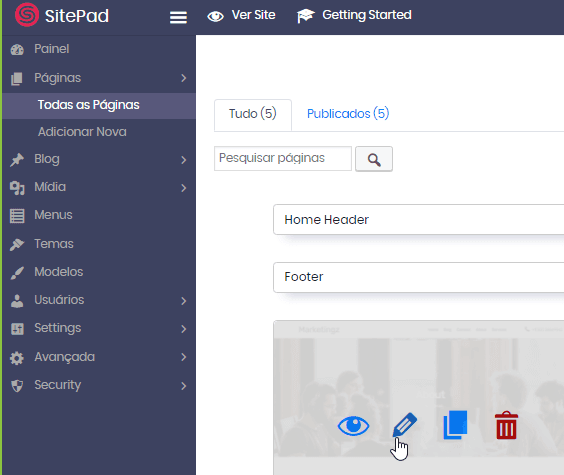Screen dimensions: 564x475
Task: Expand the Páginas chevron arrow
Action: (x=183, y=78)
